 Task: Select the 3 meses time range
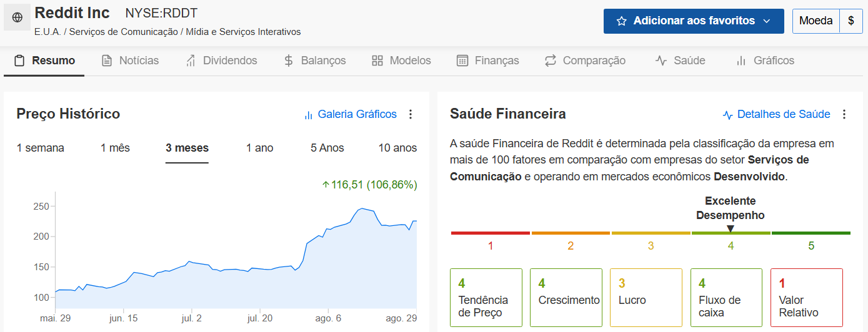[187, 148]
